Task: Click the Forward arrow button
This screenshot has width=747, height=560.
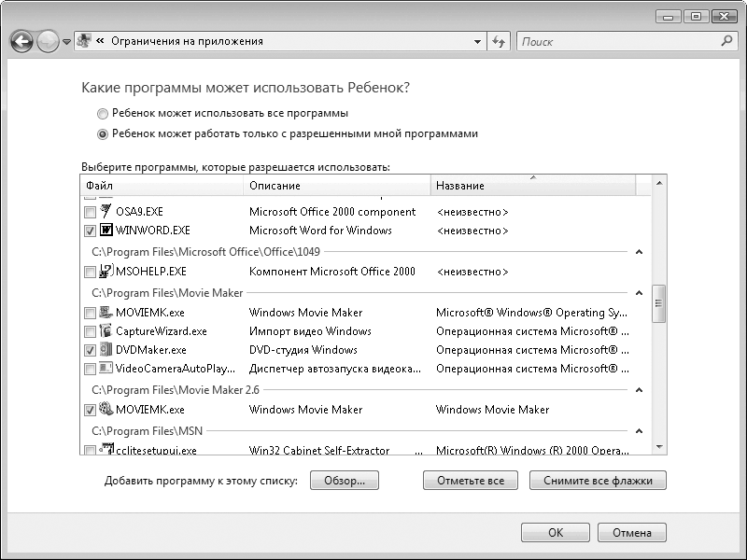Action: [x=48, y=42]
